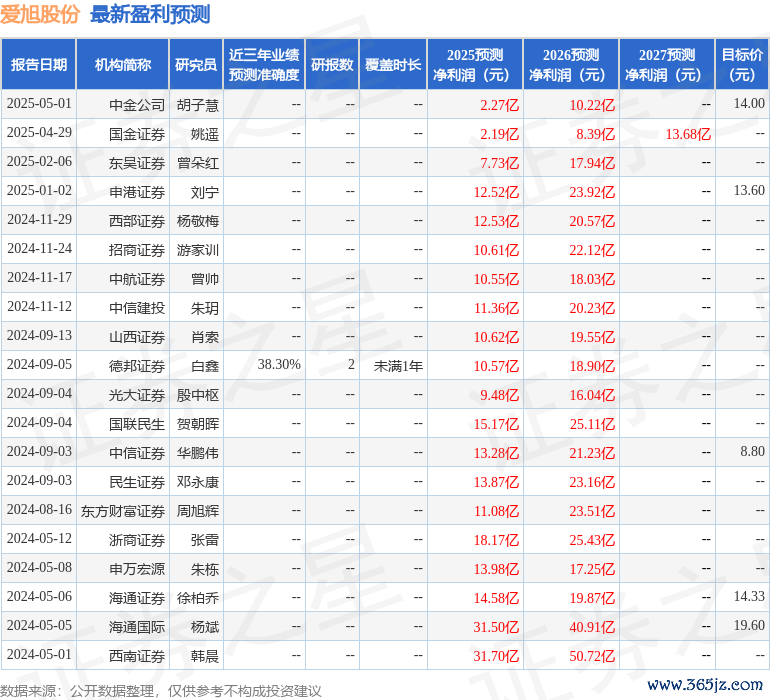Click 25.11亿 forecast value
770x700 pixels.
click(592, 424)
